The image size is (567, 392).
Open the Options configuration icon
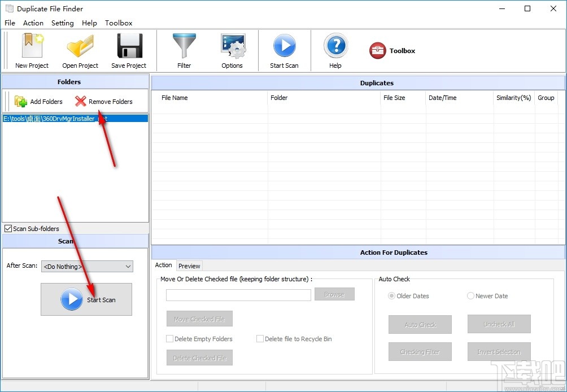point(232,50)
